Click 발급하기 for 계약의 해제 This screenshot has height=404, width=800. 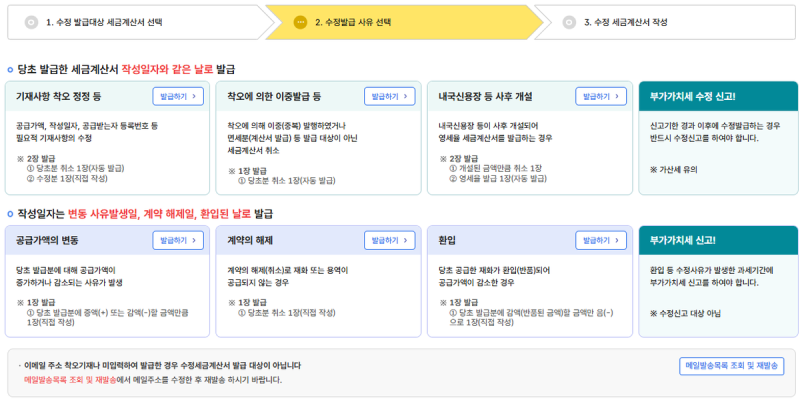(x=390, y=240)
